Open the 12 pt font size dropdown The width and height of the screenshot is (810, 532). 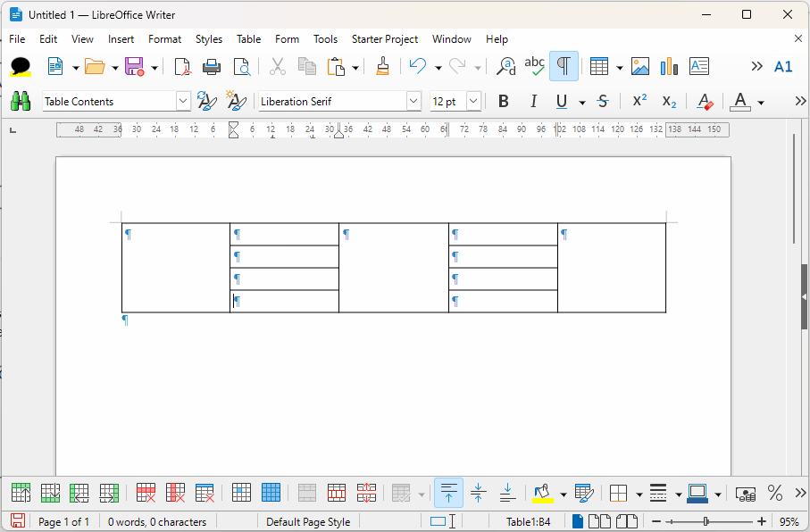(x=473, y=102)
